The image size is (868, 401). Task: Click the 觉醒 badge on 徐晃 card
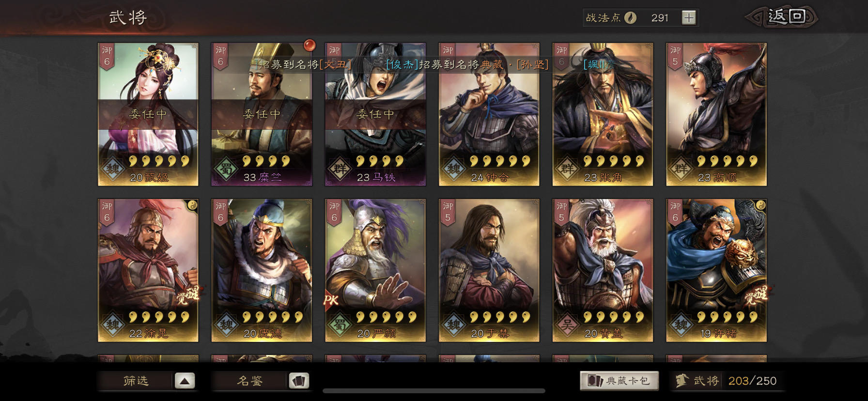[x=187, y=295]
